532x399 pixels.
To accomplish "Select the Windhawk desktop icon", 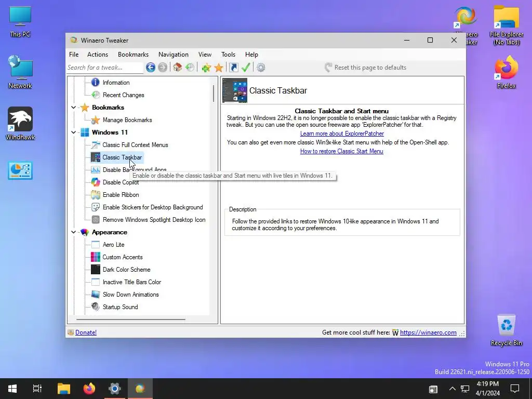I will (20, 124).
